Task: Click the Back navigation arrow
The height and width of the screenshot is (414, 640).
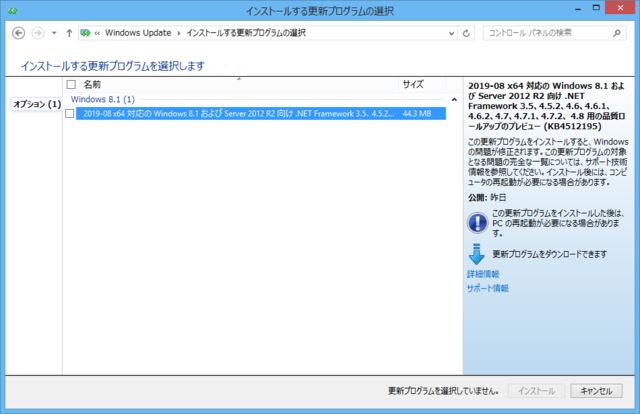Action: (18, 33)
